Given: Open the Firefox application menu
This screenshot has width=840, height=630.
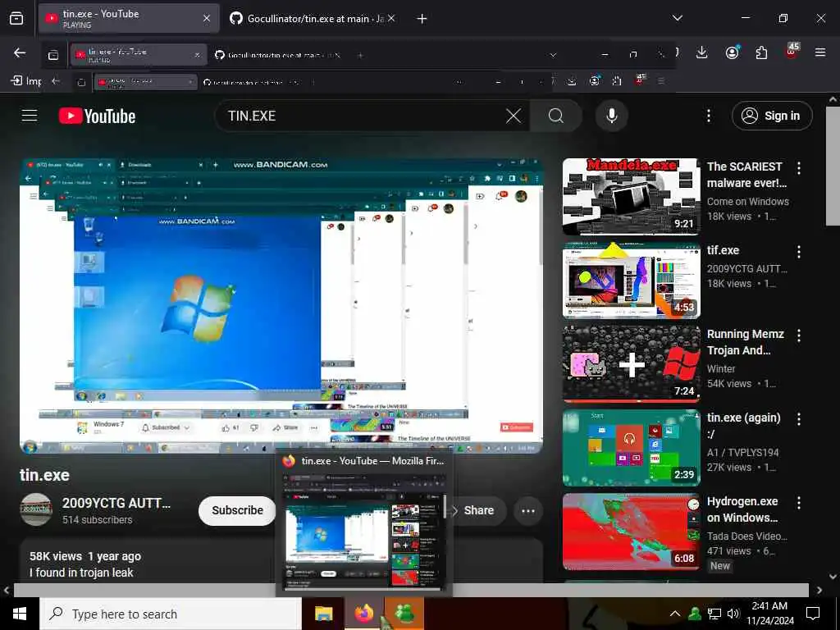Looking at the screenshot, I should tap(820, 52).
